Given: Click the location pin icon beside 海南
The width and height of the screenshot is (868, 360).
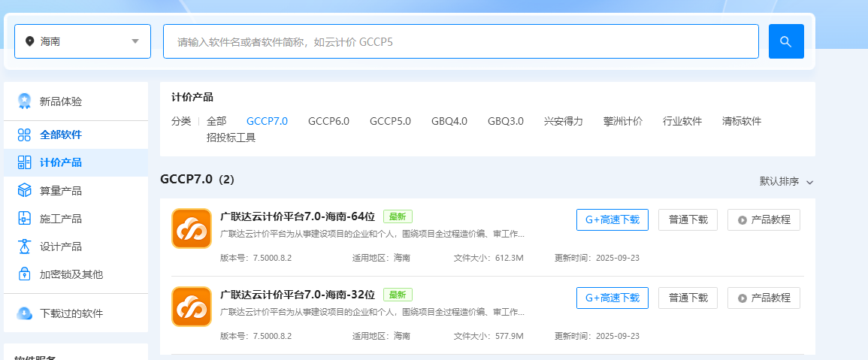Looking at the screenshot, I should point(30,41).
